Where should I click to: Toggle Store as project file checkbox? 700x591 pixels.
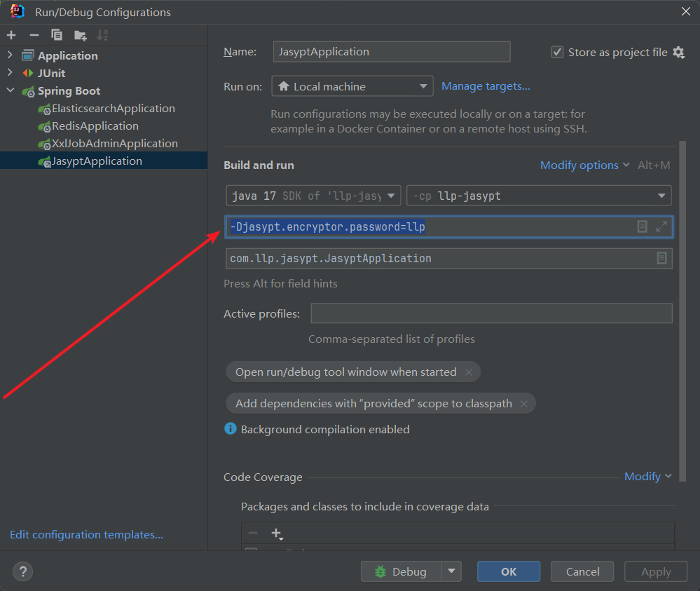tap(557, 53)
